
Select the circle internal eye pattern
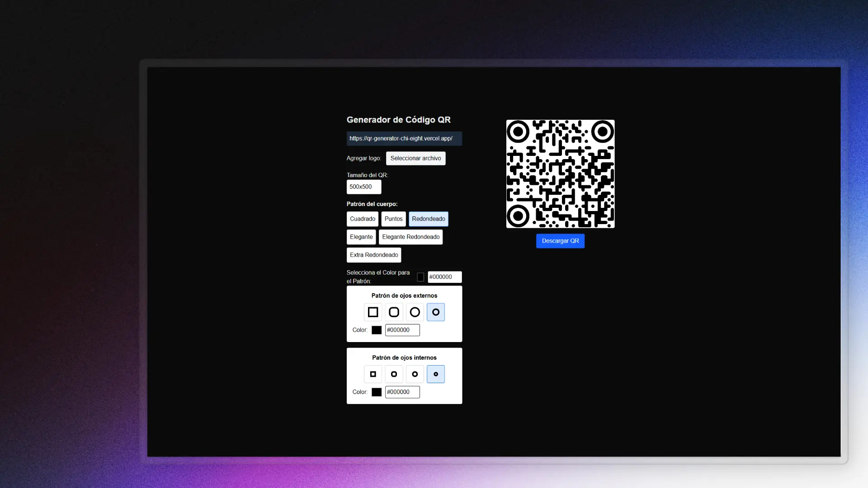coord(415,374)
